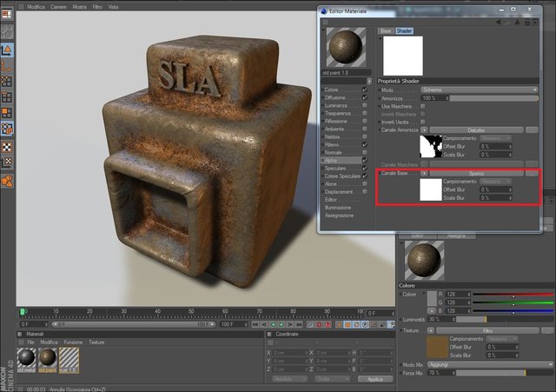Enable the Usa Maschera checkbox
Screen dimensions: 556x392
(x=423, y=106)
